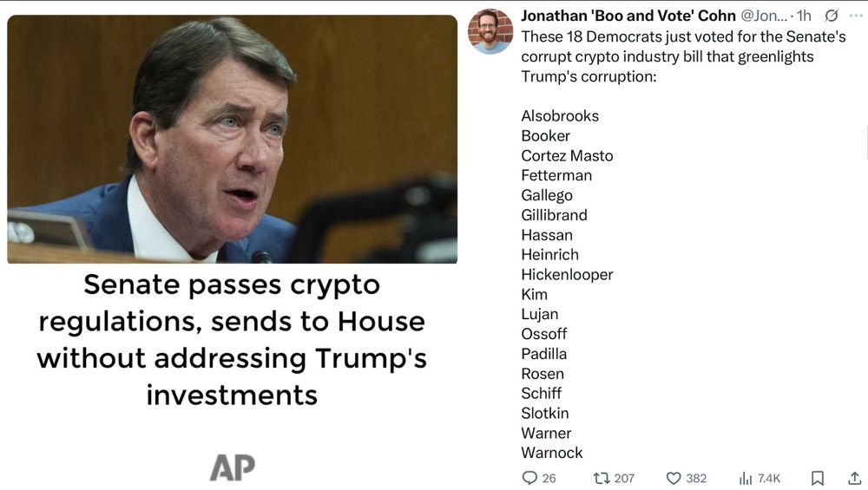Click the 207 reposts count

click(x=624, y=478)
